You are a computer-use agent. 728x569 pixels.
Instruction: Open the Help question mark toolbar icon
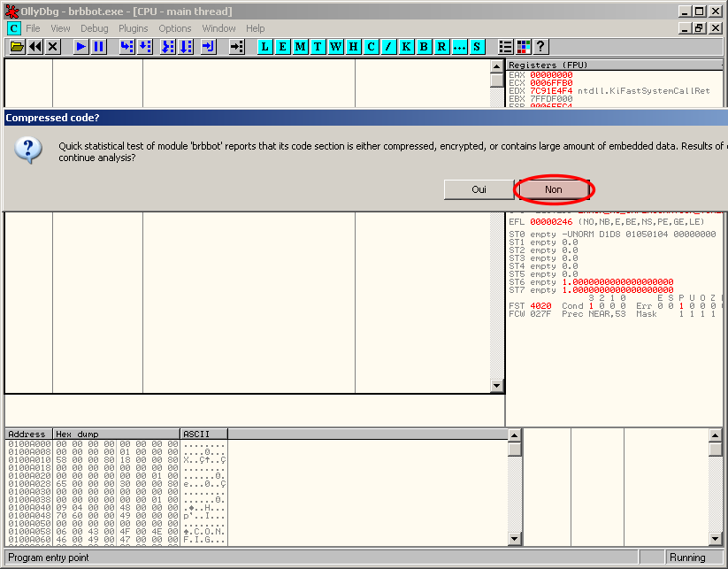tap(540, 46)
